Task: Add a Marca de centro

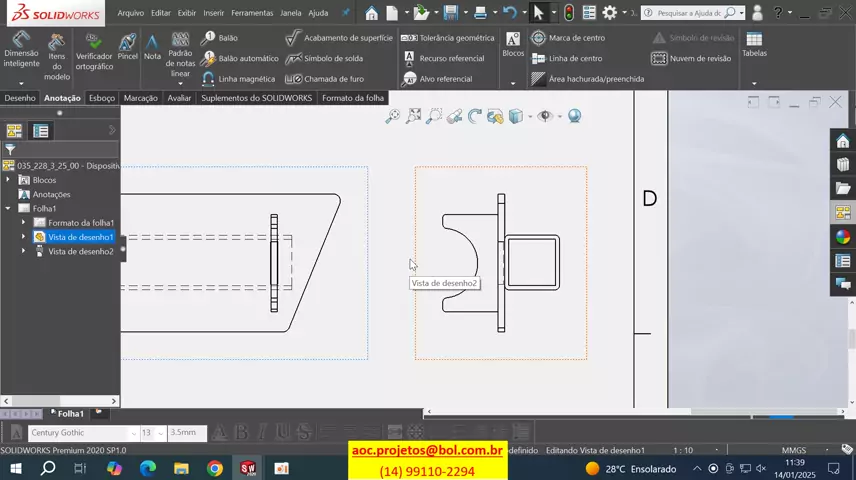Action: point(568,38)
